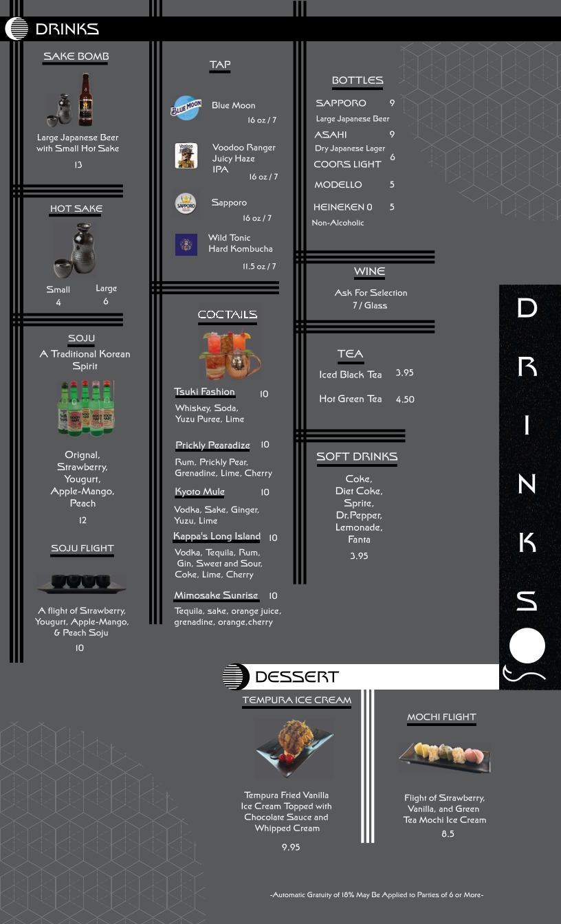Screen dimensions: 561x924
Task: Select the sake bomb bottle photo
Action: 71,100
